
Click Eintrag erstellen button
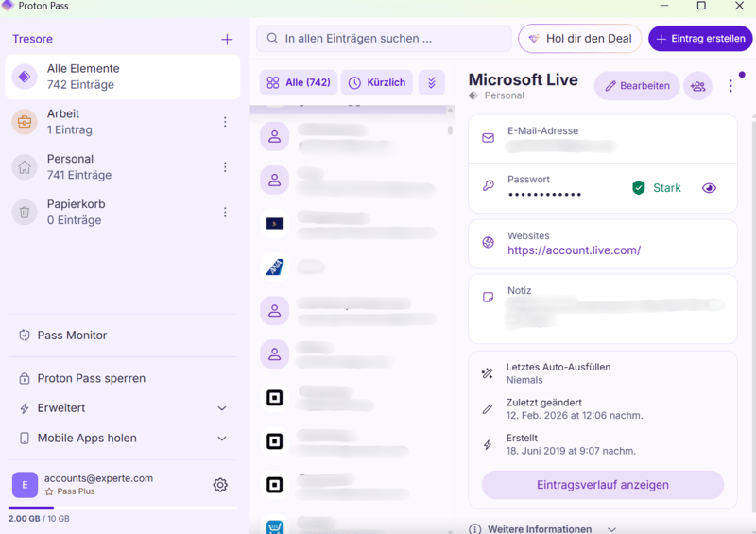700,39
